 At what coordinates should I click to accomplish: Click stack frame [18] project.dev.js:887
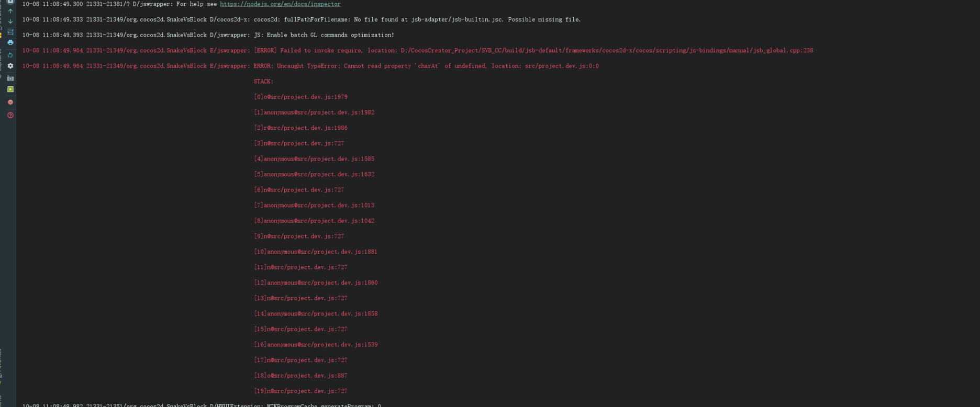[300, 376]
